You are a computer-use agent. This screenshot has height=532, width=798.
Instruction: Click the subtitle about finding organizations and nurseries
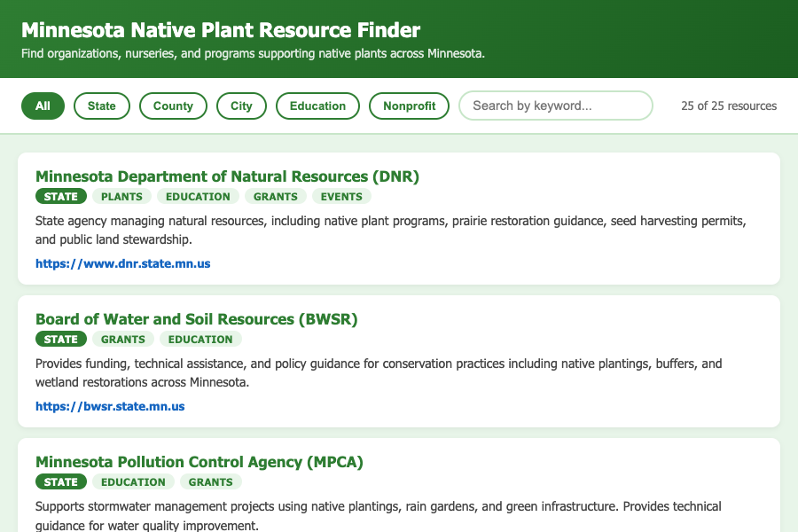[x=253, y=53]
